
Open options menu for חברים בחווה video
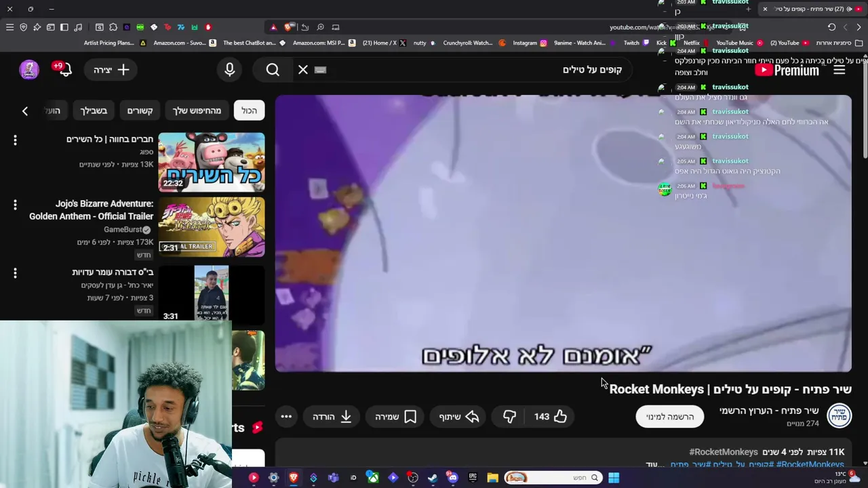click(15, 140)
